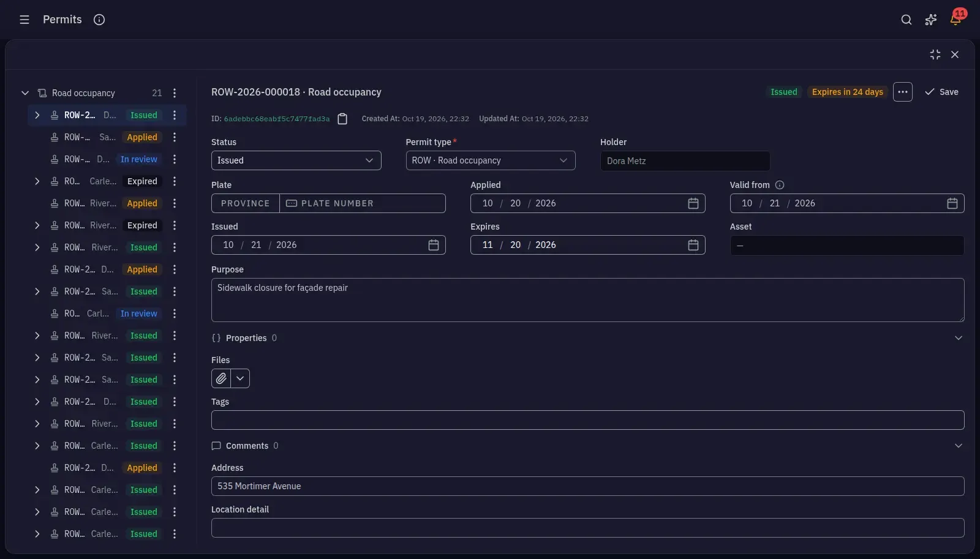This screenshot has height=559, width=980.
Task: Edit the Purpose text area
Action: point(588,300)
